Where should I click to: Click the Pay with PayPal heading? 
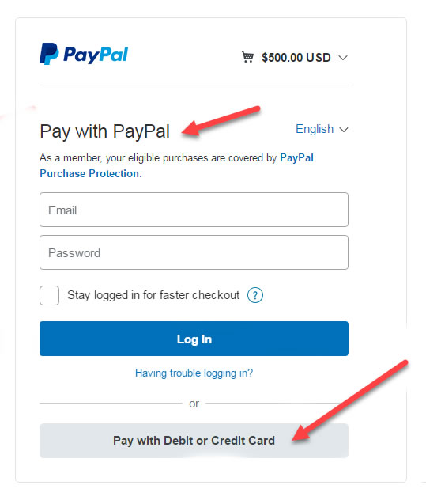(x=104, y=131)
